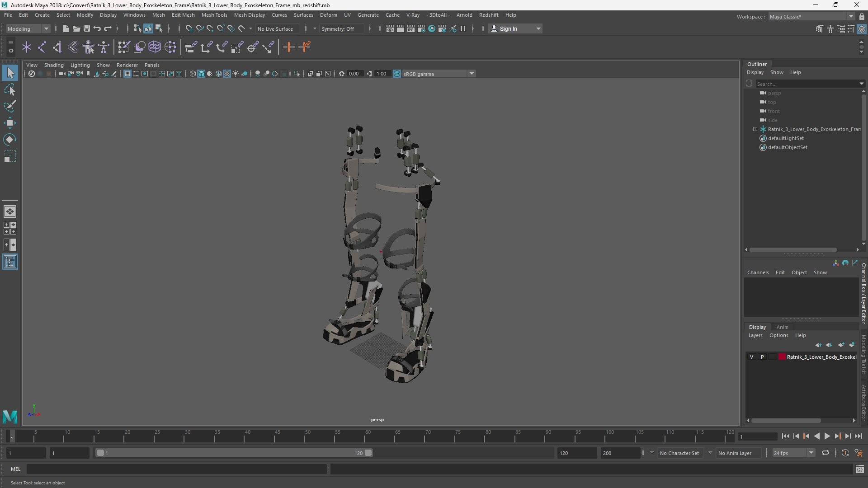Expand the Ratnik_3_Lower_Body_Exoskeleton node in Outliner
Image resolution: width=868 pixels, height=488 pixels.
pos(755,129)
